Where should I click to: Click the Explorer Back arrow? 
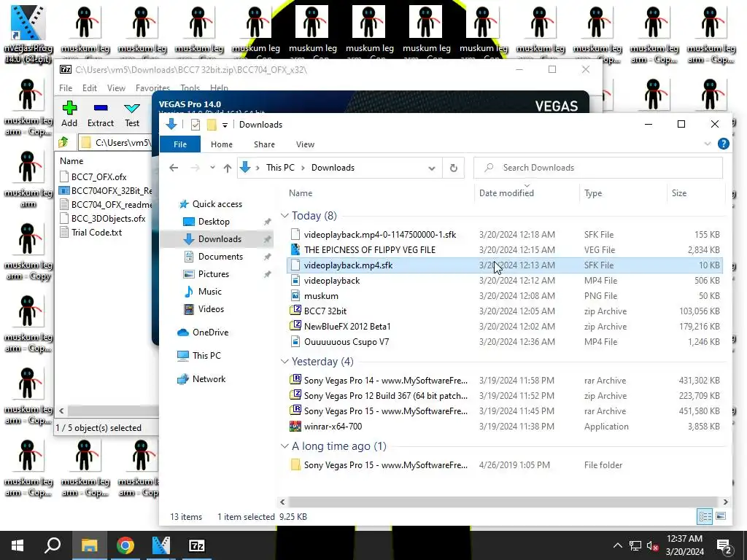click(x=174, y=168)
